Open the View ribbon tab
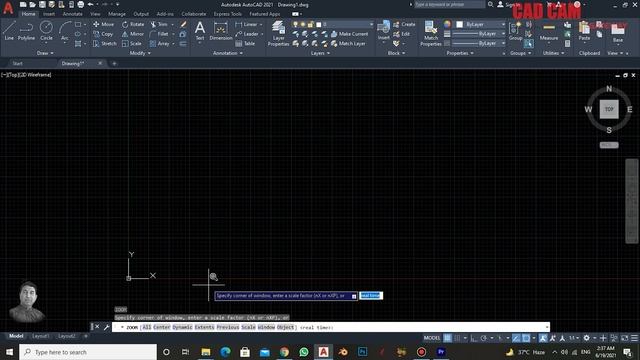 (x=95, y=14)
